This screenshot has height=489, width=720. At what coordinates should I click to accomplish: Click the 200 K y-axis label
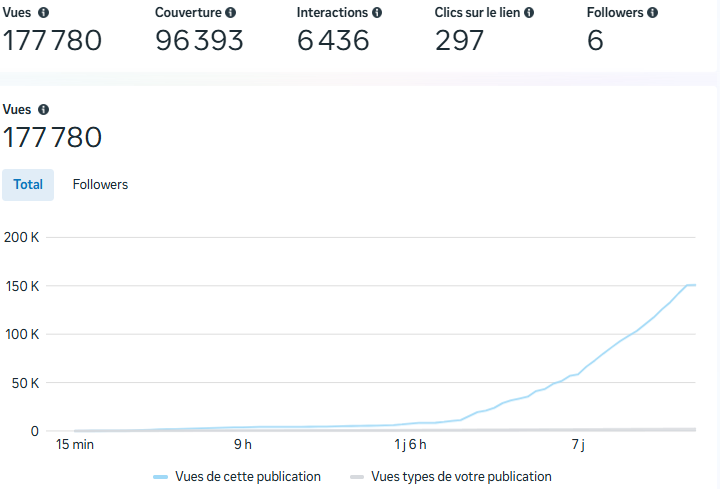pos(21,238)
